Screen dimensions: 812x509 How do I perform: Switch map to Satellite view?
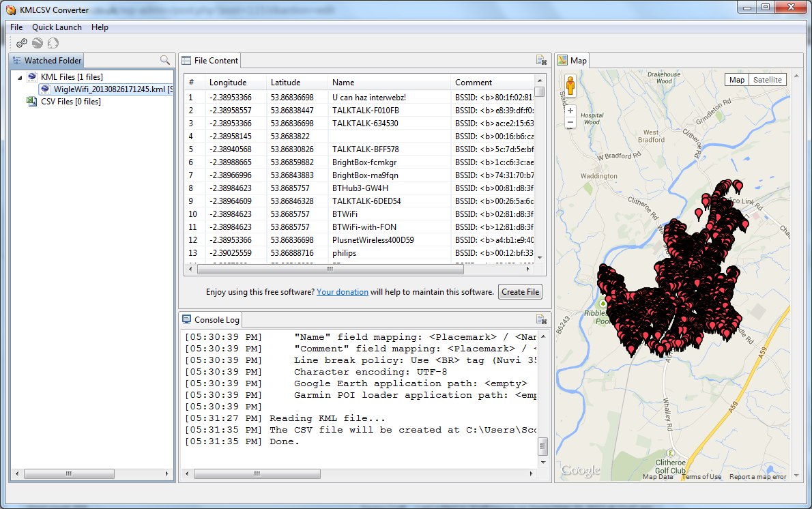click(768, 80)
